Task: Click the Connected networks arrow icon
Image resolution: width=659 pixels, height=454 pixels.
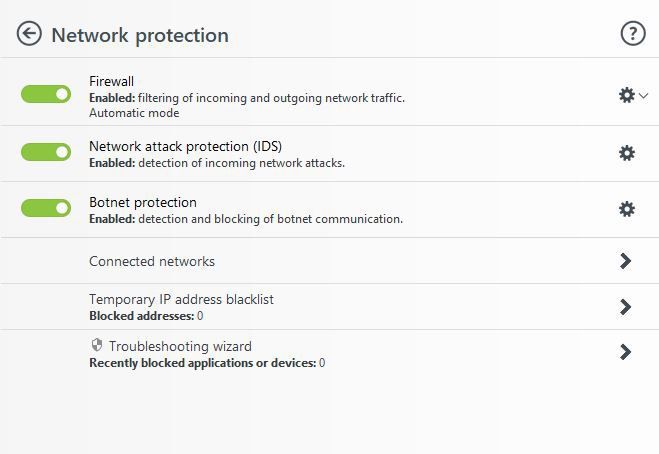Action: 625,261
